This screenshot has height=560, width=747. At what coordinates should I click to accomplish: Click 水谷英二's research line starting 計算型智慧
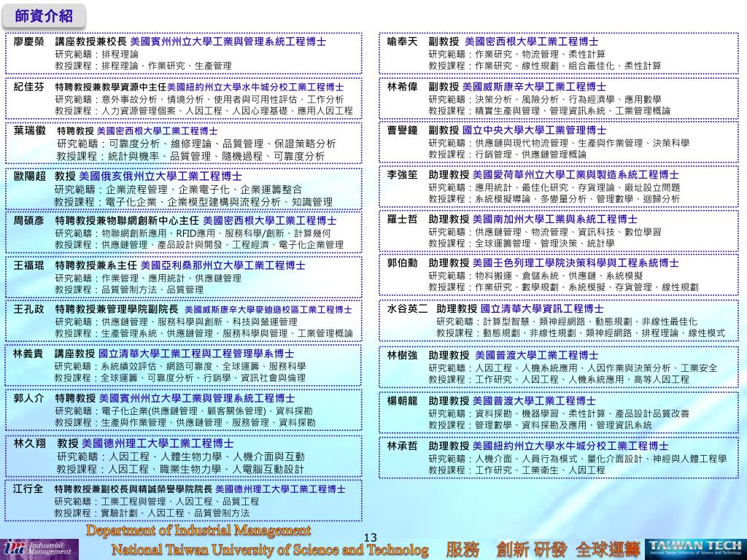point(567,322)
